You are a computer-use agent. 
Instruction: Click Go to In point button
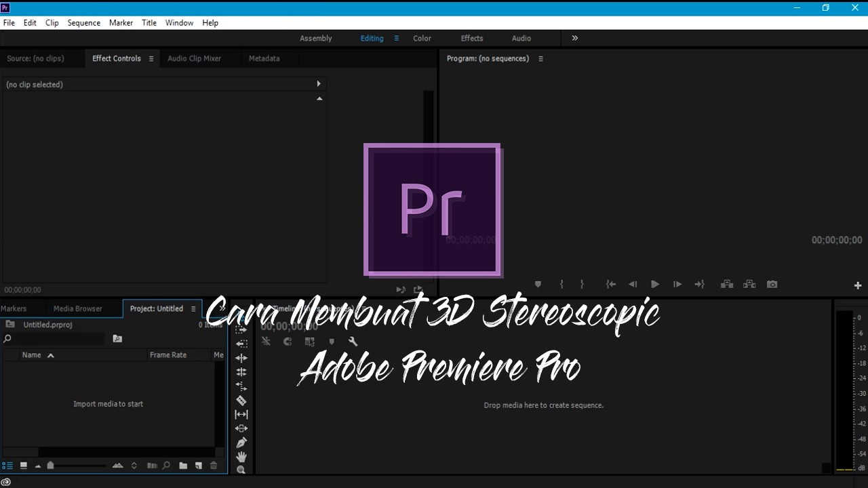point(611,285)
